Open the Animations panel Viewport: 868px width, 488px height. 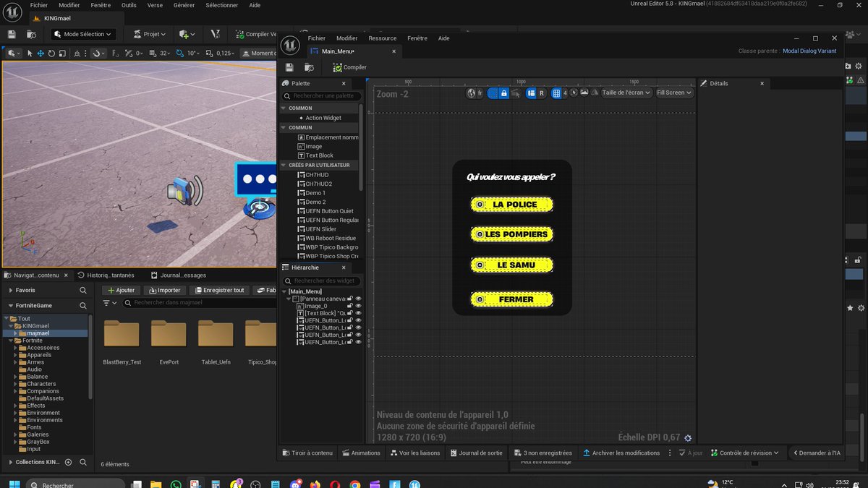362,453
